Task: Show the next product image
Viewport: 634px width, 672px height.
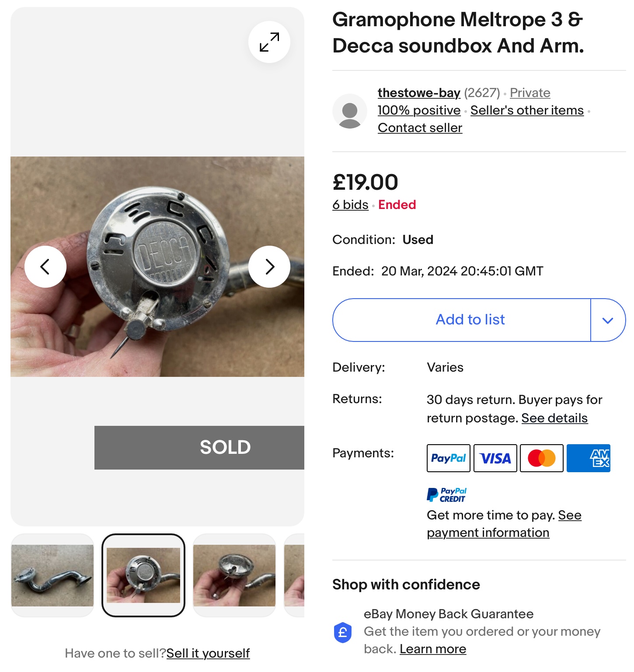Action: pyautogui.click(x=269, y=266)
